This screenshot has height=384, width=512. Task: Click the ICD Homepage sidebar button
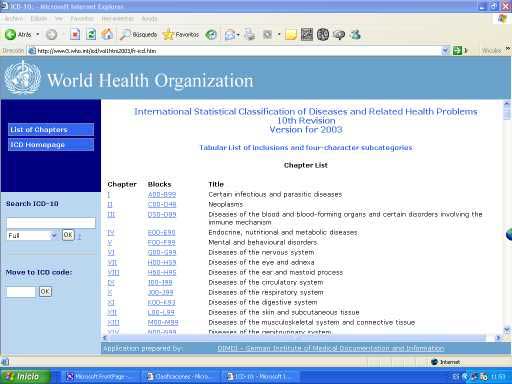click(51, 145)
